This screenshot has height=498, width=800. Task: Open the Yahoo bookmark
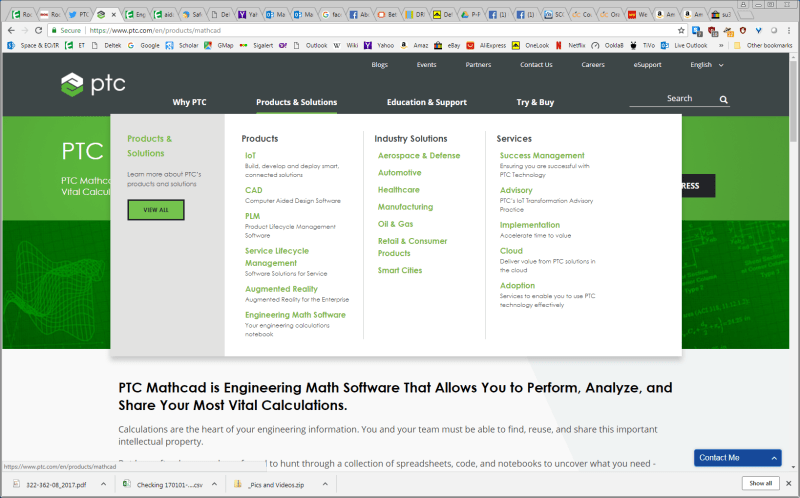click(x=379, y=45)
